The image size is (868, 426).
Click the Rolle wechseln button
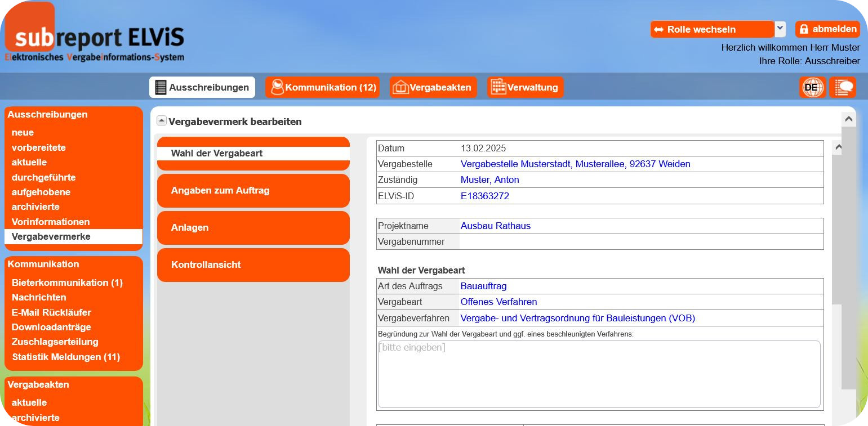point(712,29)
